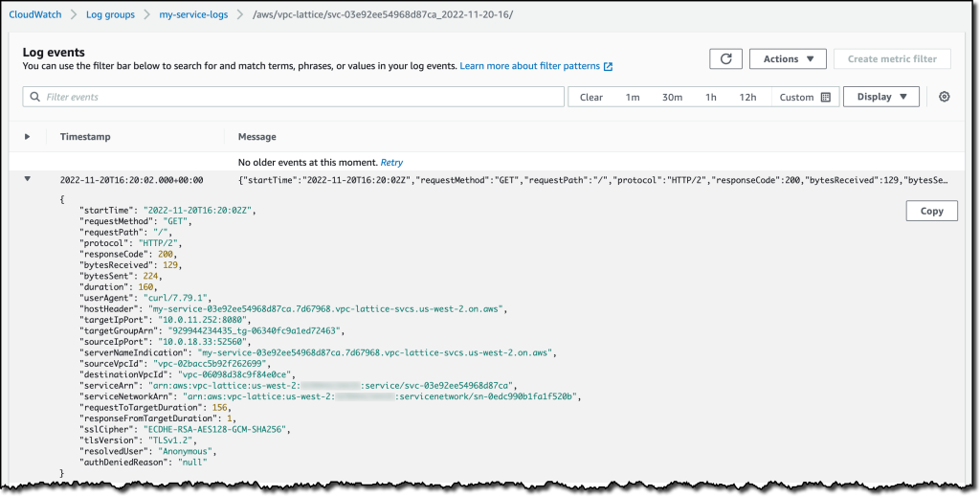Collapse the expanded 16:20:02 log event
Image resolution: width=980 pixels, height=497 pixels.
click(x=27, y=179)
